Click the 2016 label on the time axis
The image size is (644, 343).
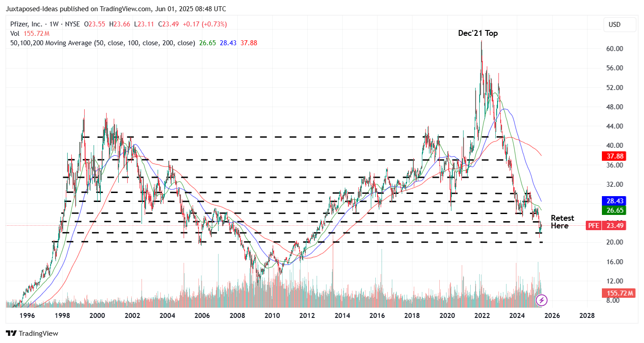pos(378,316)
